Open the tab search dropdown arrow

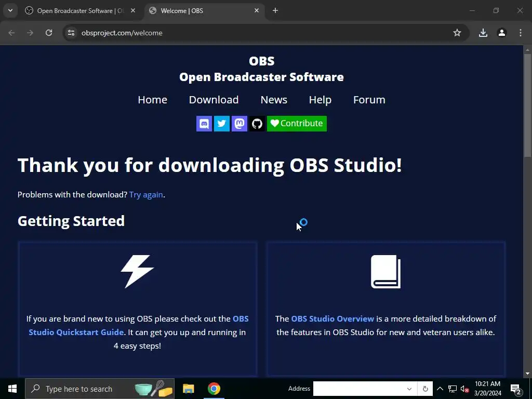10,10
